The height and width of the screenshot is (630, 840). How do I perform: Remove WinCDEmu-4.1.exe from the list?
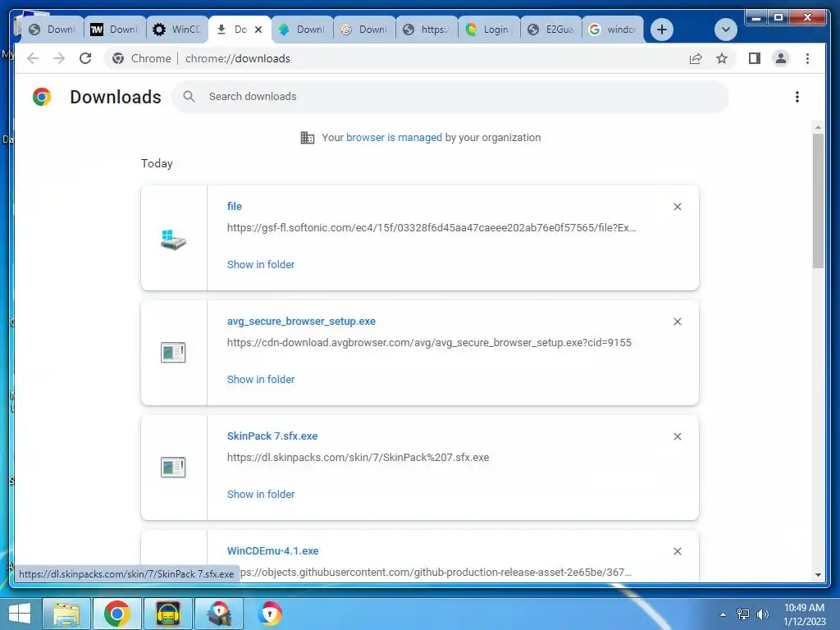[x=677, y=551]
